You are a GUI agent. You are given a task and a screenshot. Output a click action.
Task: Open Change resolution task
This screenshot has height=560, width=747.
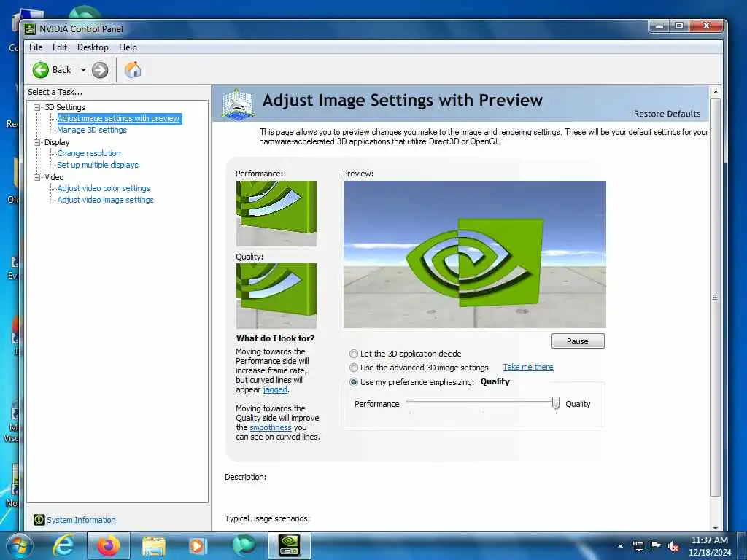(x=89, y=153)
